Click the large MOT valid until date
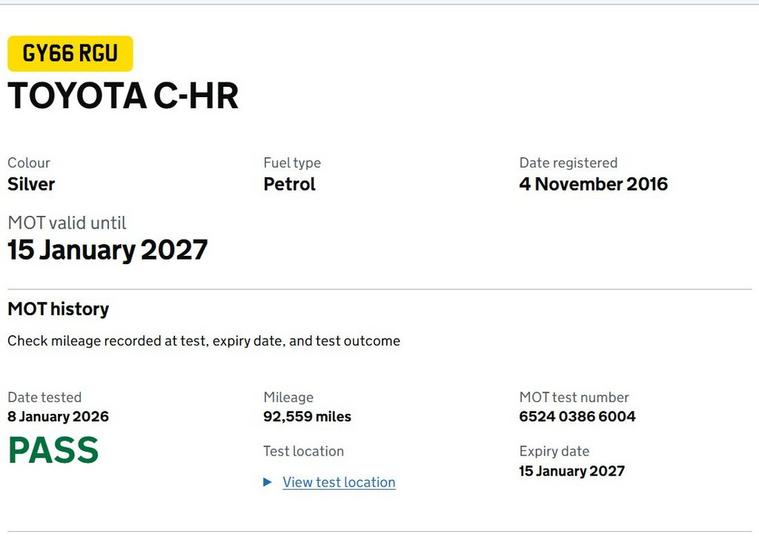The image size is (759, 540). pos(108,250)
